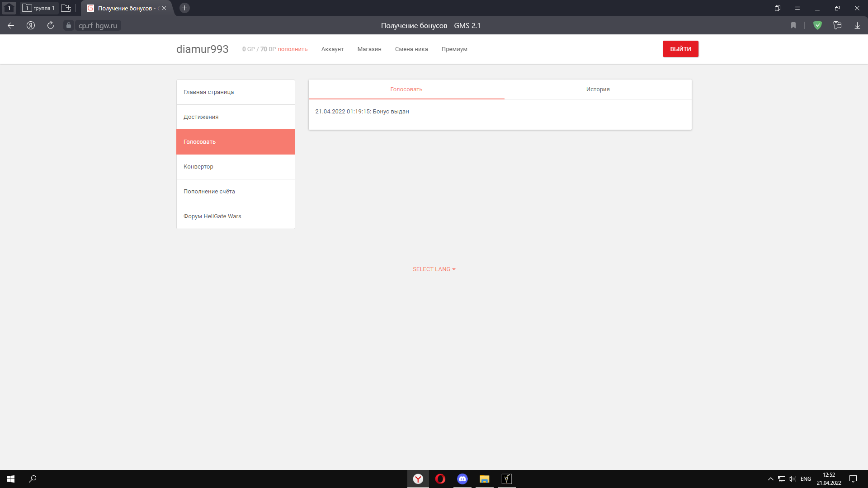Open a new tab with the plus icon
The width and height of the screenshot is (868, 488).
click(184, 8)
